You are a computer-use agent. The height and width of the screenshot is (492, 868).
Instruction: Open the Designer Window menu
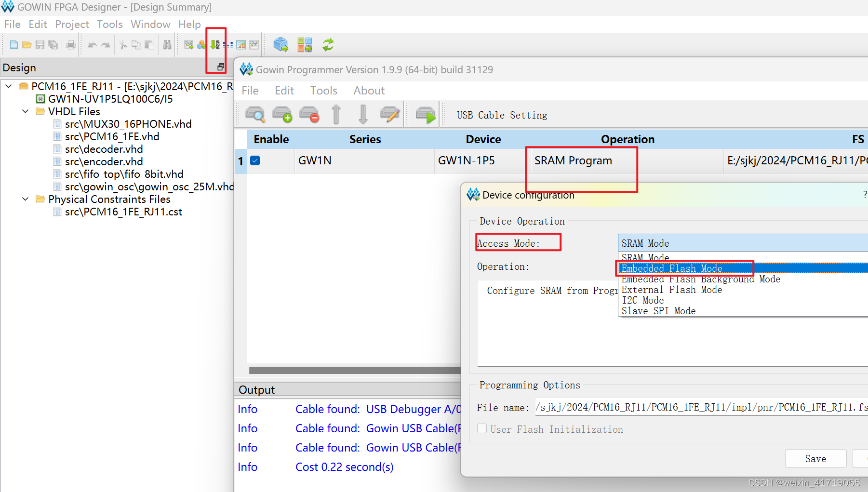click(150, 24)
